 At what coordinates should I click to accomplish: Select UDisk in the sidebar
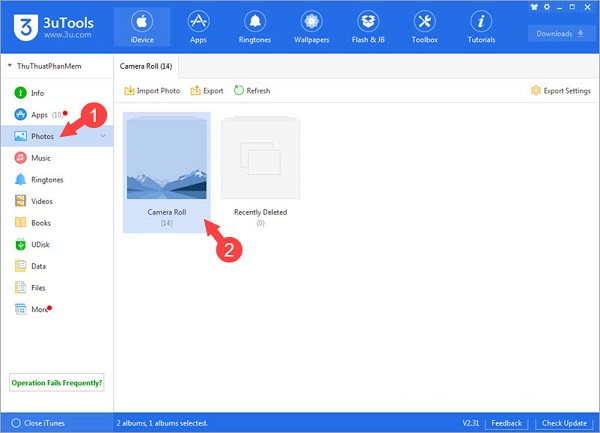(41, 245)
